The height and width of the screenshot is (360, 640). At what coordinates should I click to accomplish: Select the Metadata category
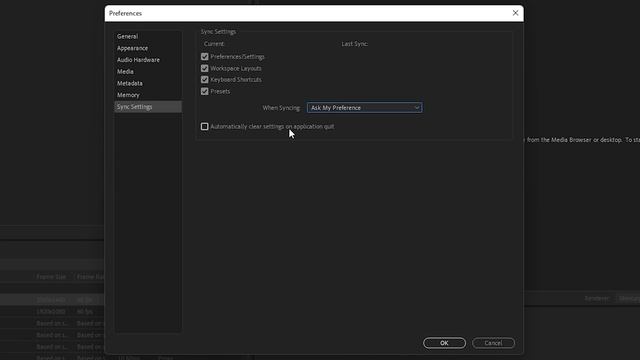point(130,83)
